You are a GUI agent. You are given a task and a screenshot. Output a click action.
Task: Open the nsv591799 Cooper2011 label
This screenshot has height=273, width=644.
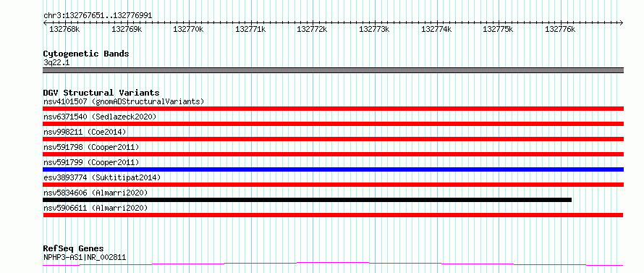91,162
